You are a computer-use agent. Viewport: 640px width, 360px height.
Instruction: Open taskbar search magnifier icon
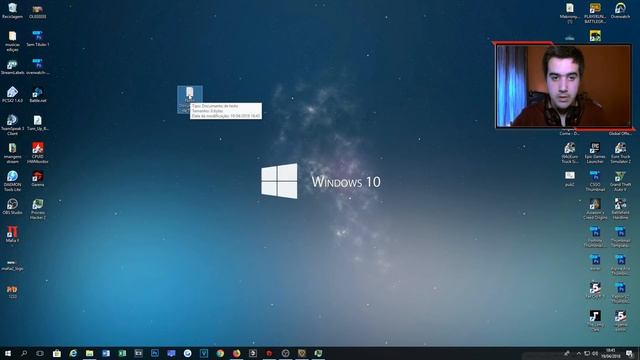[x=24, y=353]
